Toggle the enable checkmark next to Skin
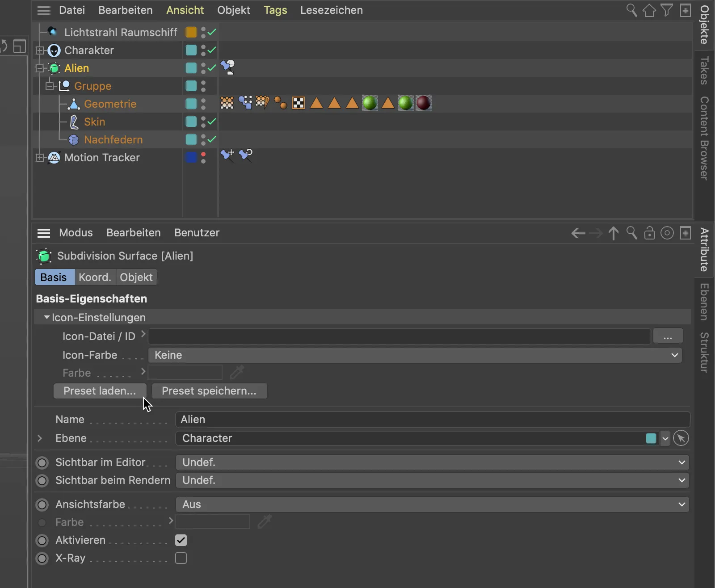Screen dimensions: 715x588 coord(211,122)
